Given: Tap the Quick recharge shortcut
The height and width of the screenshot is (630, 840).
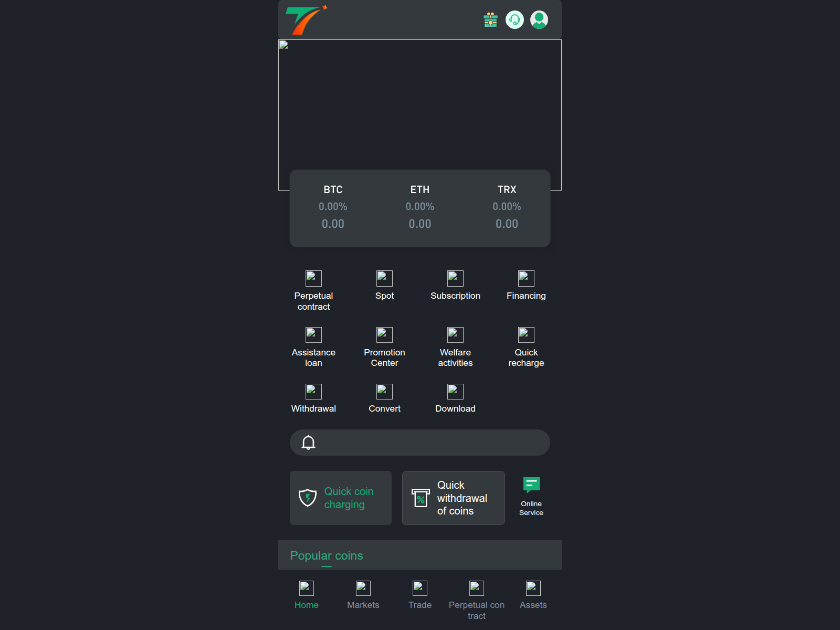Looking at the screenshot, I should (x=526, y=346).
